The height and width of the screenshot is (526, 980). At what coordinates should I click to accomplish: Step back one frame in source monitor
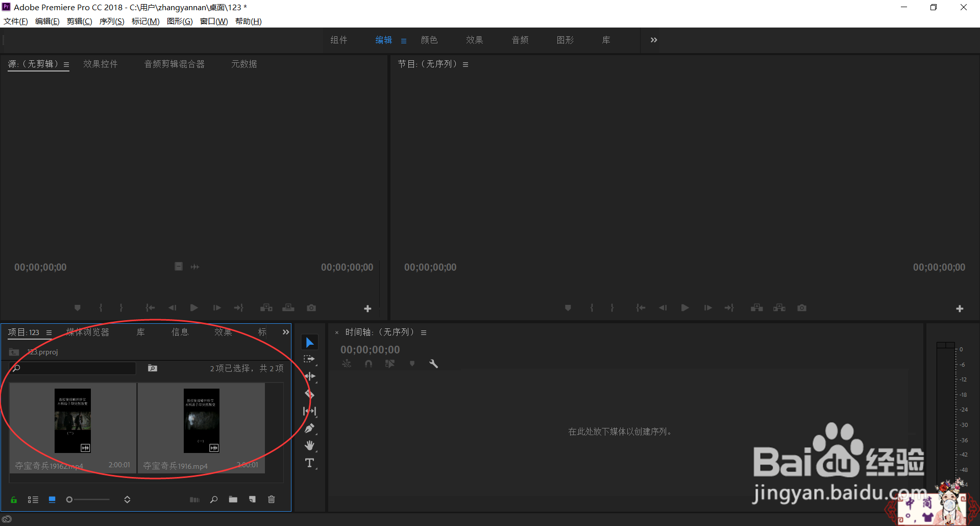tap(172, 308)
